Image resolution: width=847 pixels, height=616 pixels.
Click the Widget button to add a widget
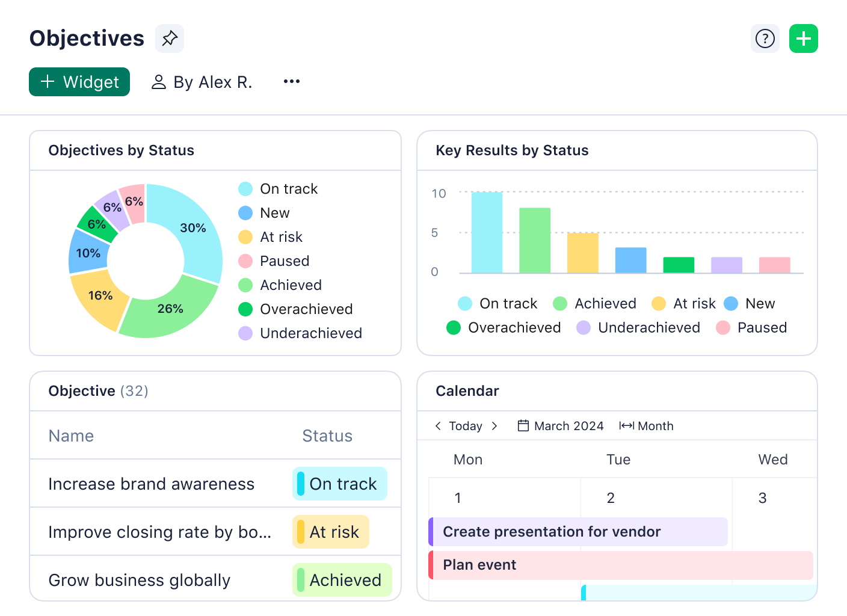pyautogui.click(x=79, y=82)
